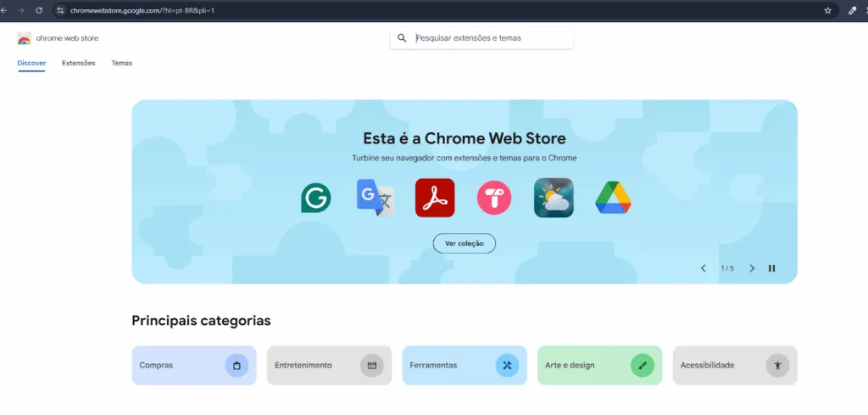Click the Principais categorias heading
The width and height of the screenshot is (868, 415).
coord(201,321)
